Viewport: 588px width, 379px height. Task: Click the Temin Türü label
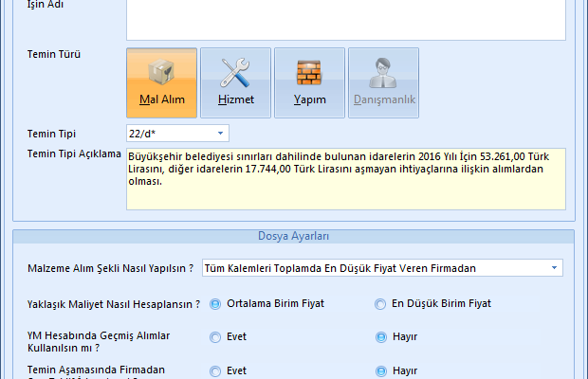point(54,55)
